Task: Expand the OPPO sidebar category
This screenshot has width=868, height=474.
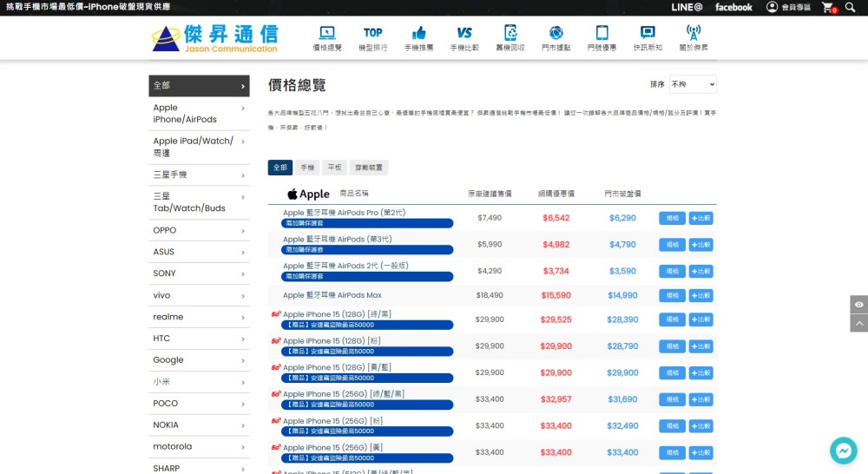Action: (x=200, y=230)
